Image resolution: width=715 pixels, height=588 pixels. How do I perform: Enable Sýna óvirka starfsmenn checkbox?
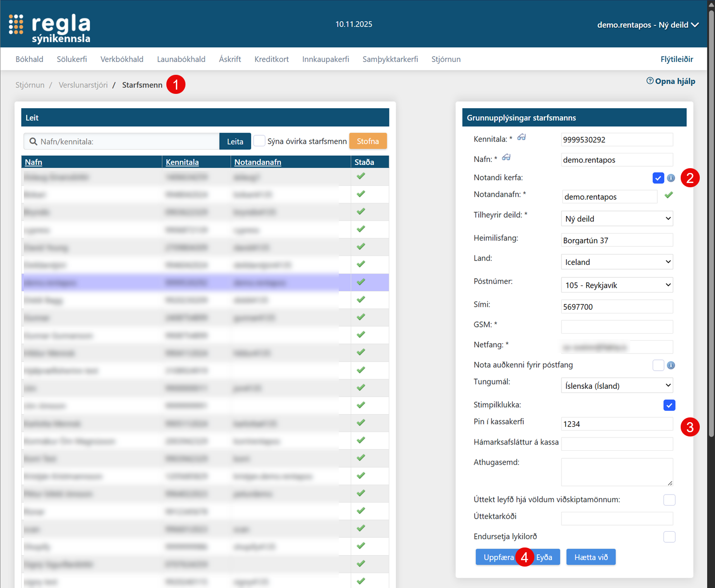[x=259, y=141]
